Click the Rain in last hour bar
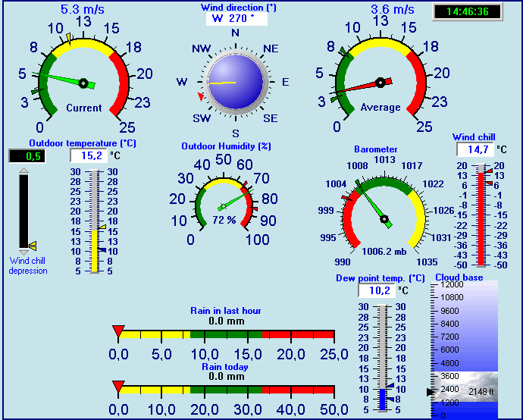Screen dimensions: 523x420 click(227, 334)
